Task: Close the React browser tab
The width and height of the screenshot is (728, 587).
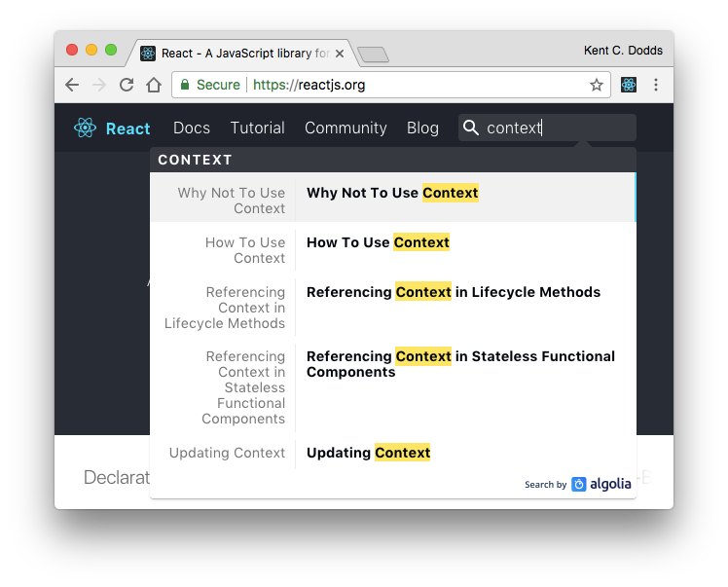Action: [x=340, y=54]
